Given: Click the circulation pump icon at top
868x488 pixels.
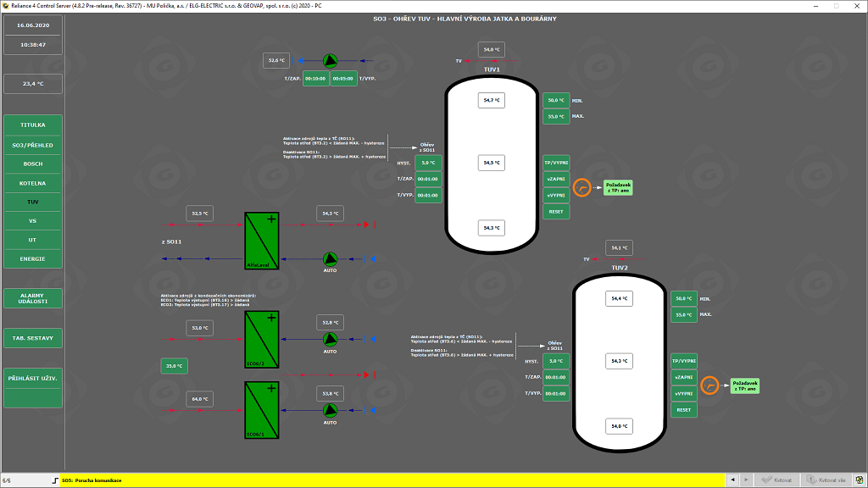Looking at the screenshot, I should tap(331, 60).
